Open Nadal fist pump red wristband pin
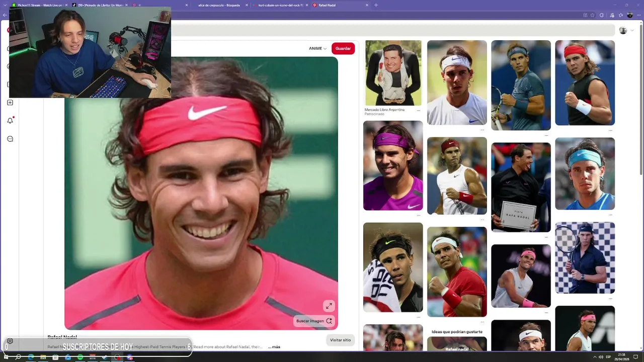Screen dimensions: 644x362 [457, 176]
